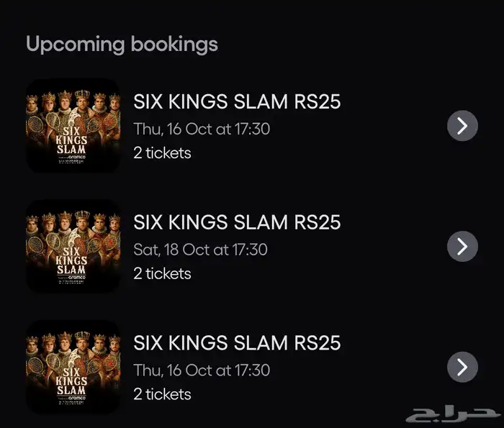Viewport: 504px width, 428px height.
Task: Click the last Thu, 16 Oct at 17:30 date
Action: tap(202, 370)
